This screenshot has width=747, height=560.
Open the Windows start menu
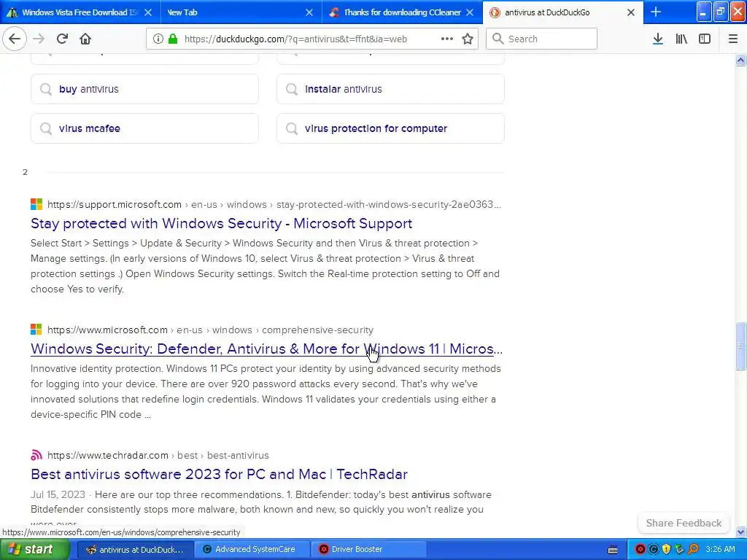tap(34, 550)
